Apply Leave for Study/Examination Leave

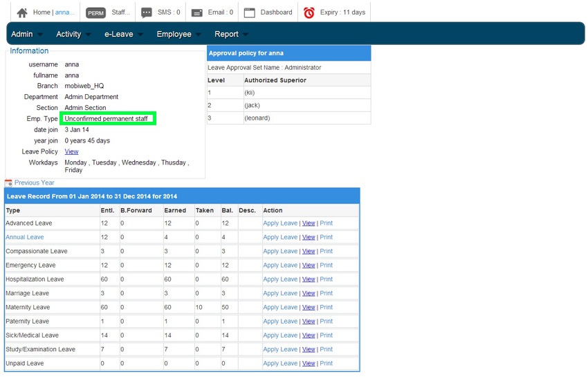point(280,350)
